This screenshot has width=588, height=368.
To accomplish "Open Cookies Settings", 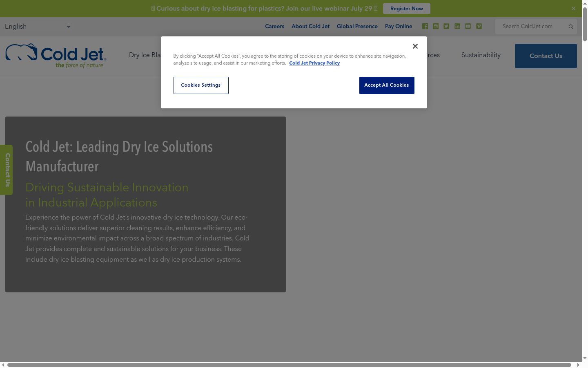I will [201, 85].
